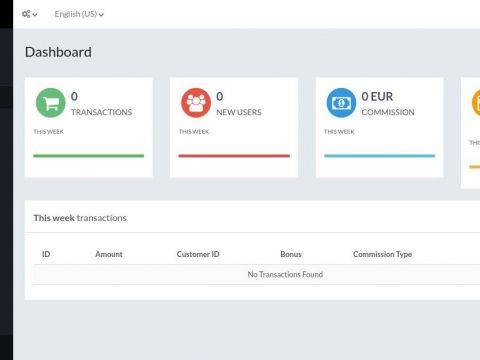The image size is (480, 360).
Task: Click the red new users icon
Action: [x=196, y=103]
